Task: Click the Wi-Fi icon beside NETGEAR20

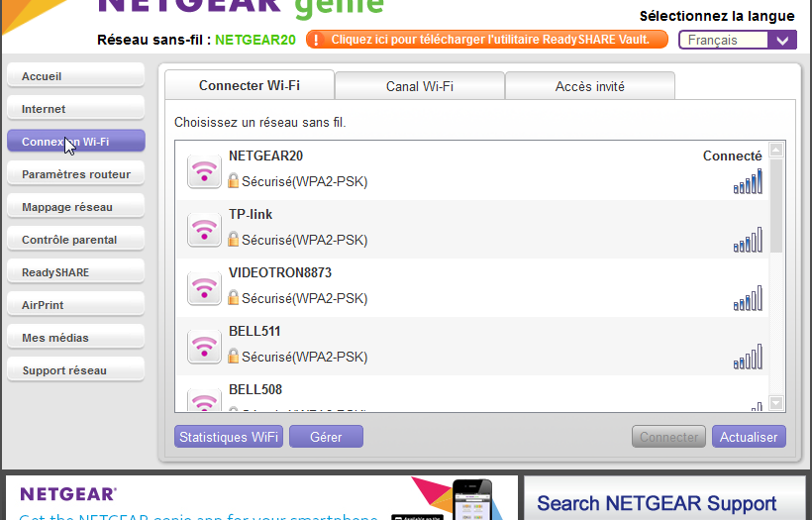Action: tap(204, 171)
